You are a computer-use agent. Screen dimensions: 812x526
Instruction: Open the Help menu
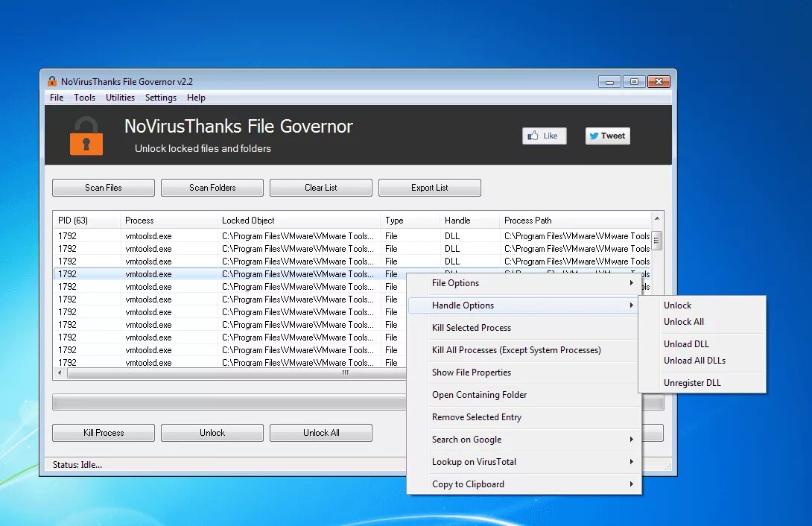(196, 98)
